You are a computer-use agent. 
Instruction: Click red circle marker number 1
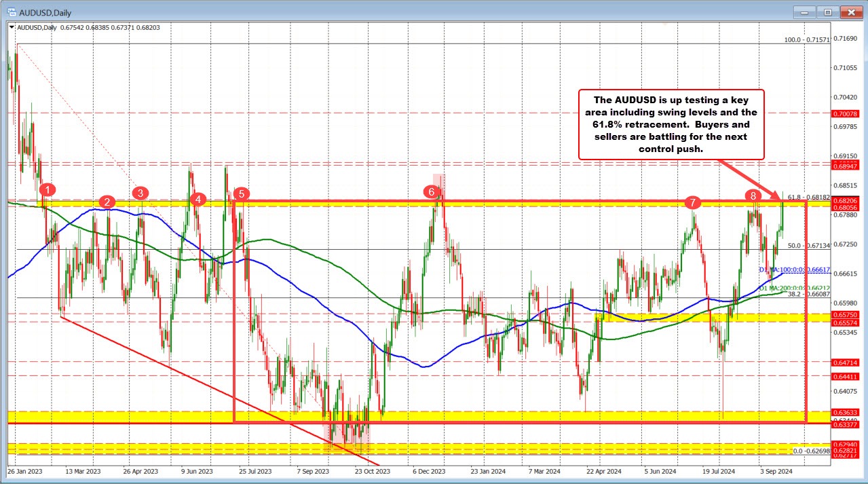coord(47,189)
